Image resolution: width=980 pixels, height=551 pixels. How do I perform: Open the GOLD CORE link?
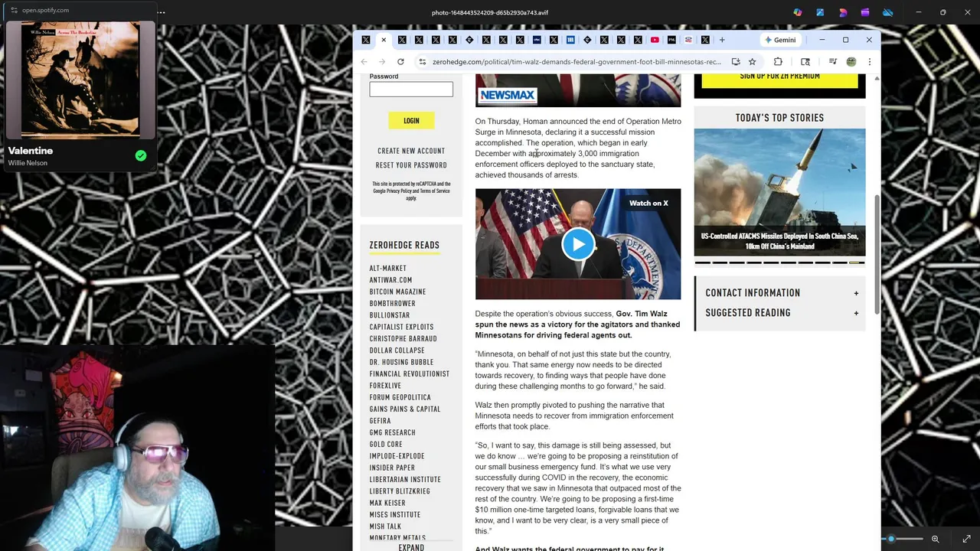pyautogui.click(x=386, y=445)
